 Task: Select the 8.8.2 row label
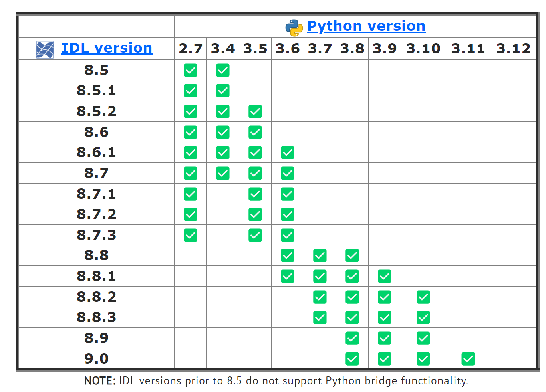coord(96,297)
